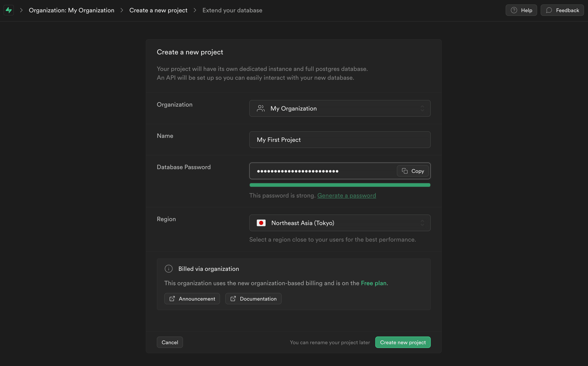Click the password strength bar
Screen dimensions: 588x366
coord(340,185)
